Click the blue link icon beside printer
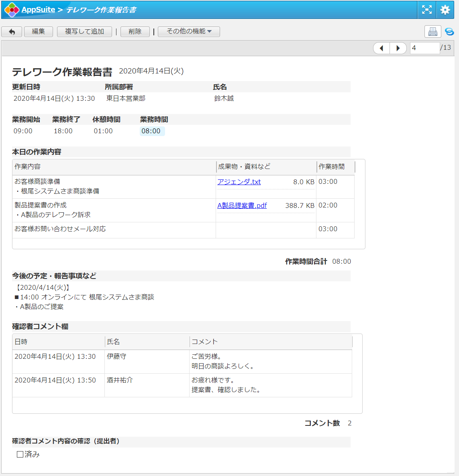 449,32
